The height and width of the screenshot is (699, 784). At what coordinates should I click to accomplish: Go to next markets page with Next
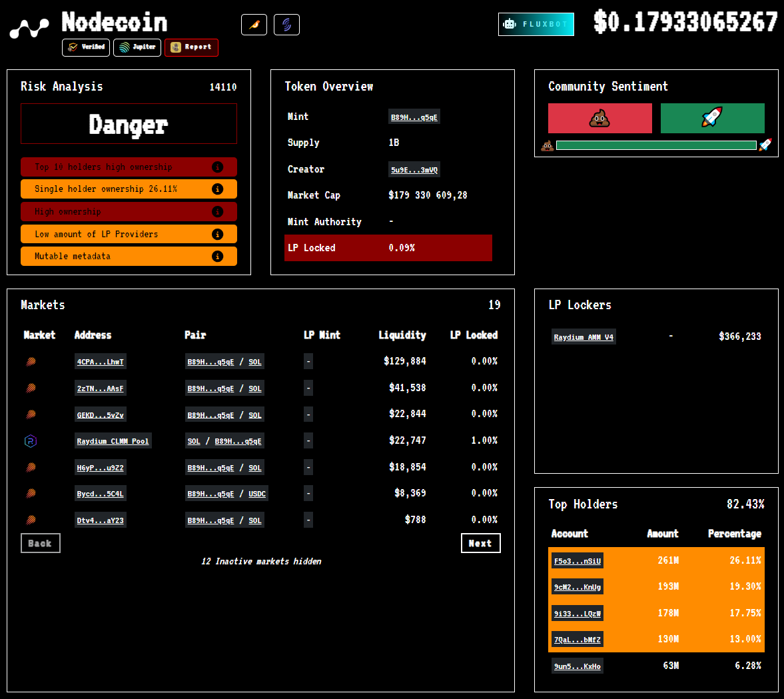click(x=480, y=543)
